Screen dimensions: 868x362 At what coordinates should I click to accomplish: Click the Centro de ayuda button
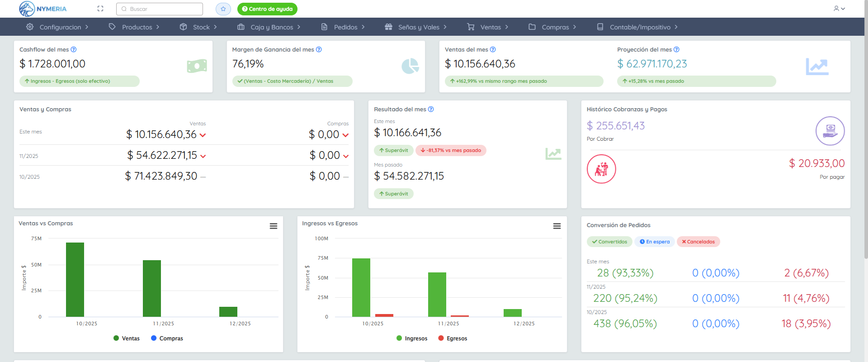pyautogui.click(x=267, y=9)
